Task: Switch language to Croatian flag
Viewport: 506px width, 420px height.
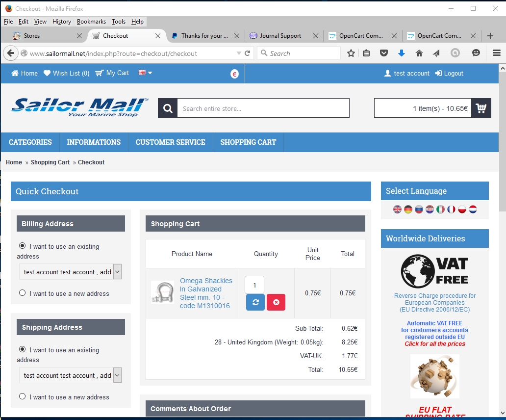Action: [x=430, y=210]
